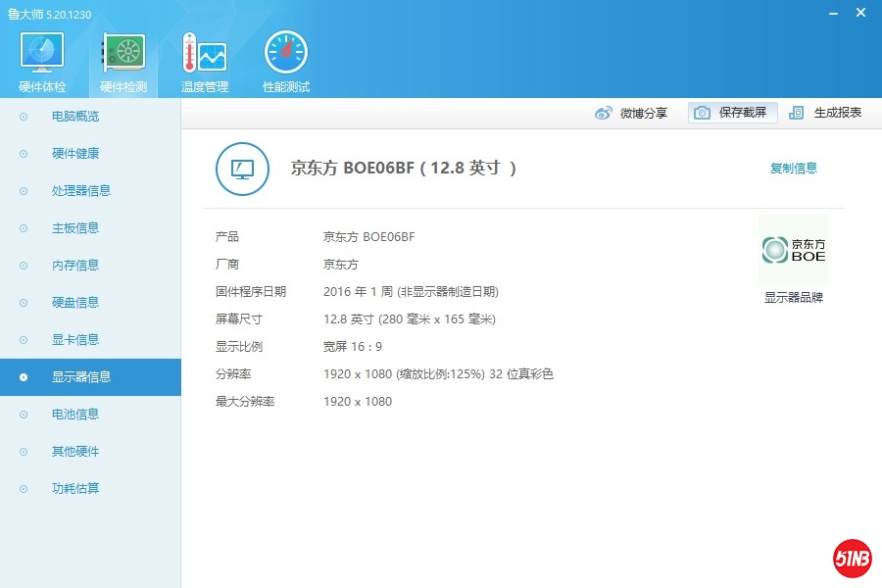
Task: Select 处理器信息 in the sidebar
Action: point(80,191)
